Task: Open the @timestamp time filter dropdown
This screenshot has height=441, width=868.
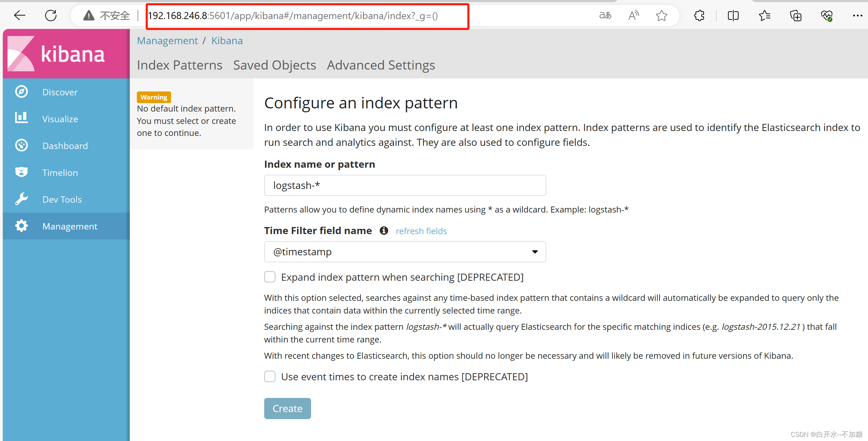Action: point(405,252)
